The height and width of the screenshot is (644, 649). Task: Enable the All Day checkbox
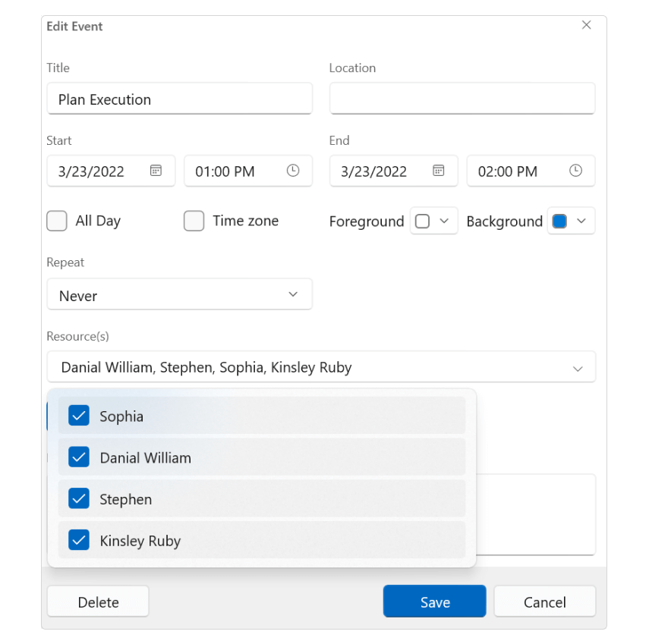[56, 221]
